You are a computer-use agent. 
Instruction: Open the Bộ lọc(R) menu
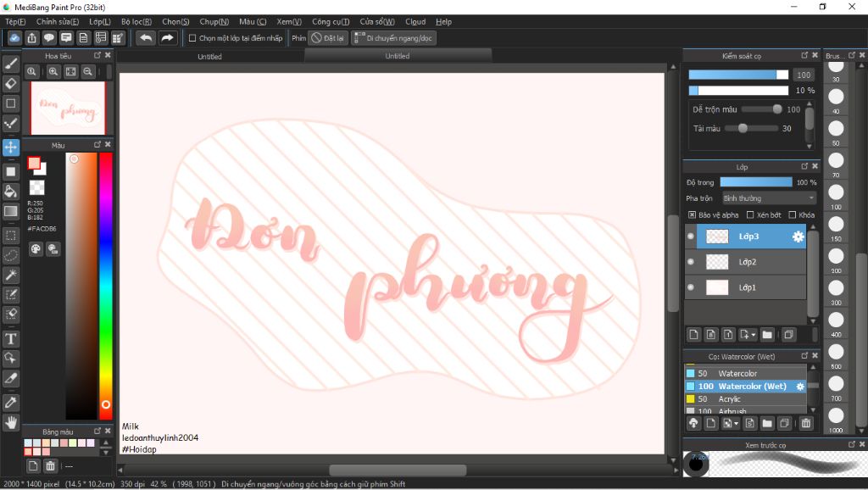click(x=136, y=21)
